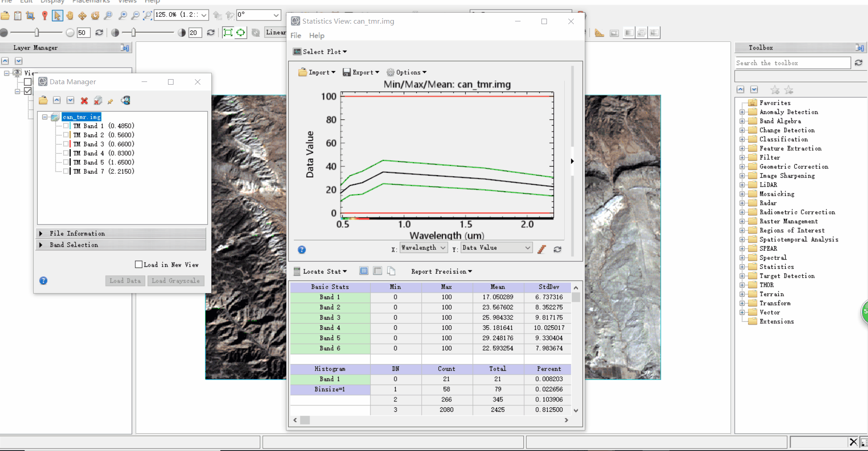This screenshot has width=868, height=451.
Task: Open Statistics View help question icon
Action: click(301, 249)
